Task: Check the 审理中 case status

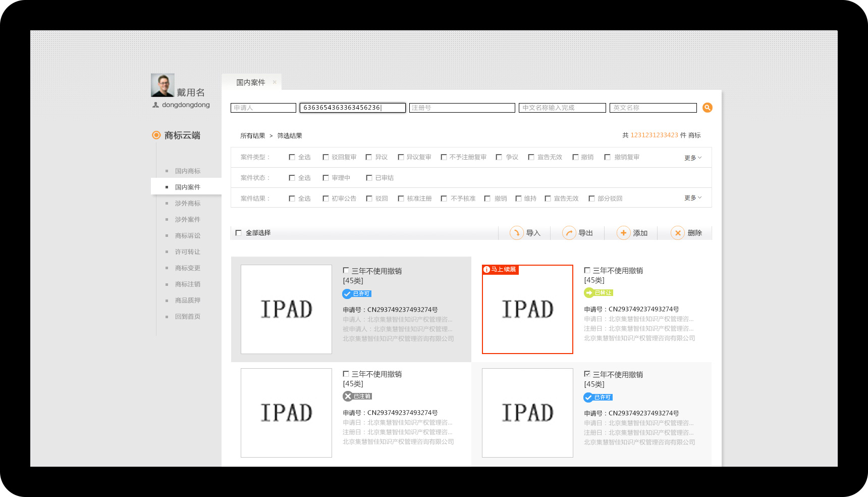Action: coord(325,178)
